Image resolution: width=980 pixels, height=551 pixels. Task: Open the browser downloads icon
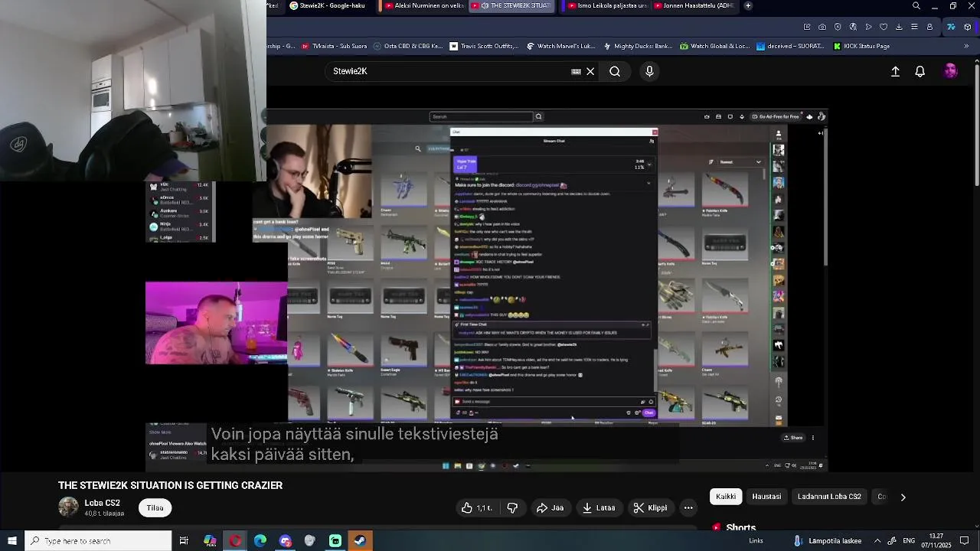click(x=899, y=27)
